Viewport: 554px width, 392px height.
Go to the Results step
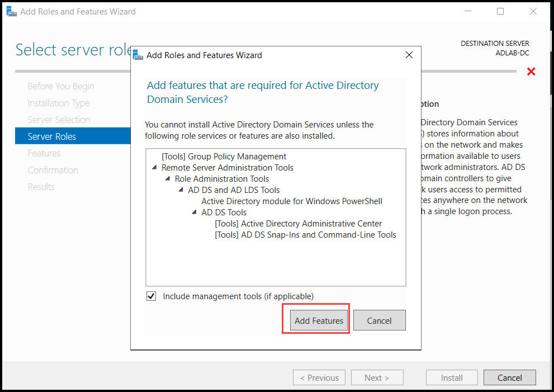(41, 187)
